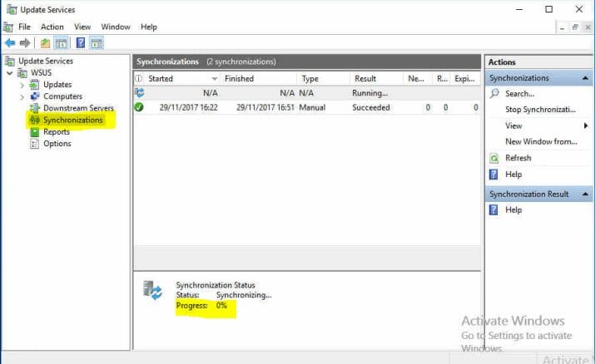This screenshot has width=595, height=364.
Task: Open the Action menu
Action: [52, 27]
